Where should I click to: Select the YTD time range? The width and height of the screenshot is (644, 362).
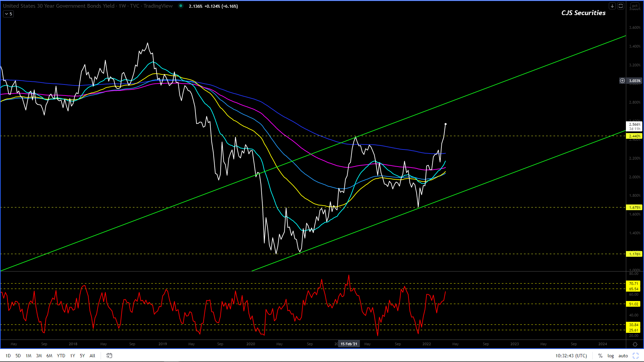61,356
